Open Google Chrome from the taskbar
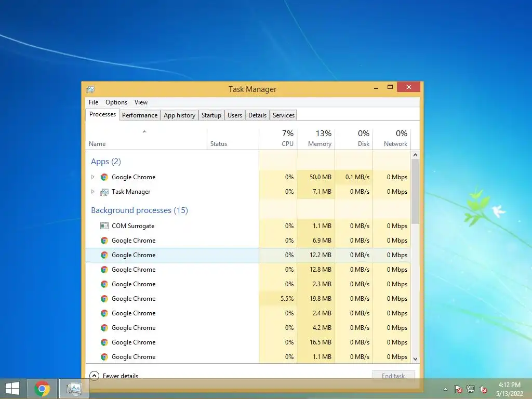532x399 pixels. [42, 389]
